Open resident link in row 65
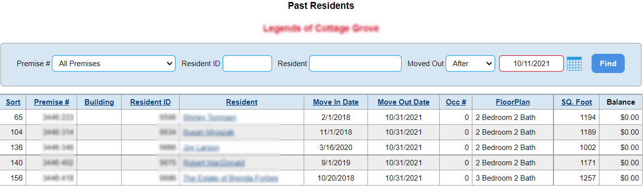This screenshot has width=644, height=189. [x=210, y=117]
